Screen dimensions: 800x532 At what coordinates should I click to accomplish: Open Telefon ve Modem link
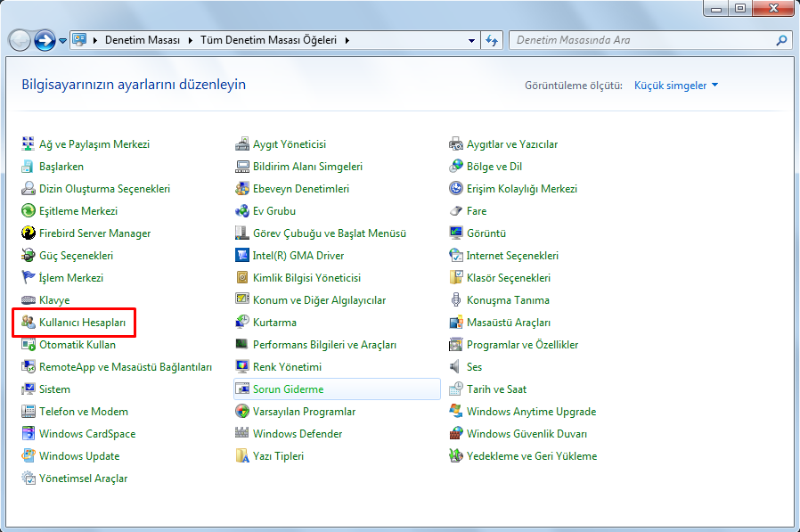84,412
